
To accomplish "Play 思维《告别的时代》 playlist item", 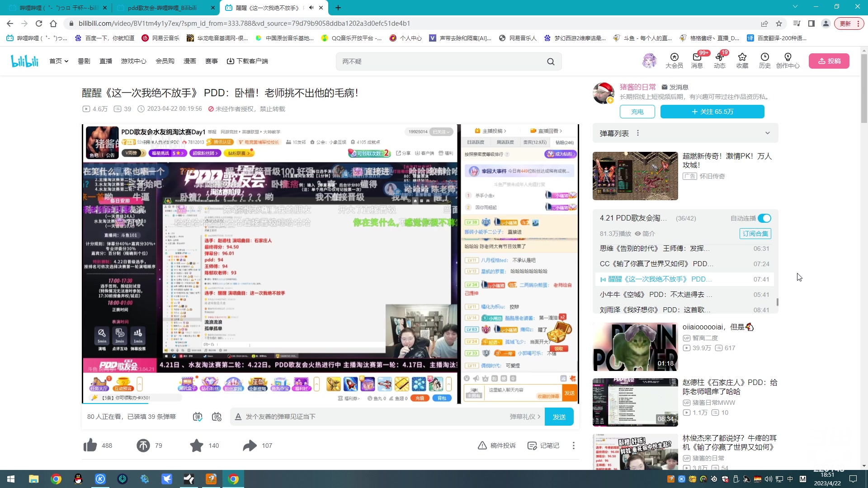I will tap(684, 249).
